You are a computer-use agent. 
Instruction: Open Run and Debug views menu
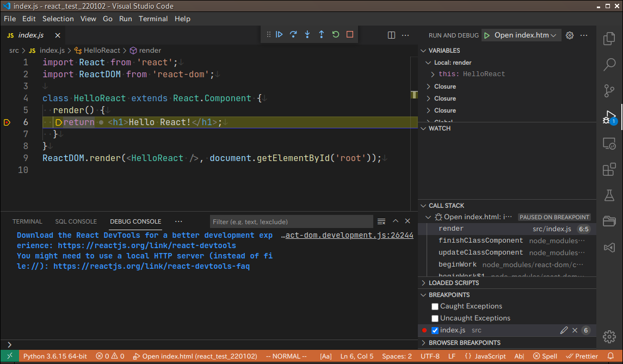(x=584, y=35)
